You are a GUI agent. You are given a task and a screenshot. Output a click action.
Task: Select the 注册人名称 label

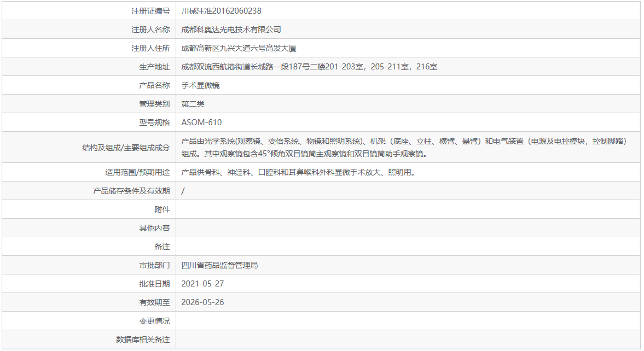click(150, 30)
